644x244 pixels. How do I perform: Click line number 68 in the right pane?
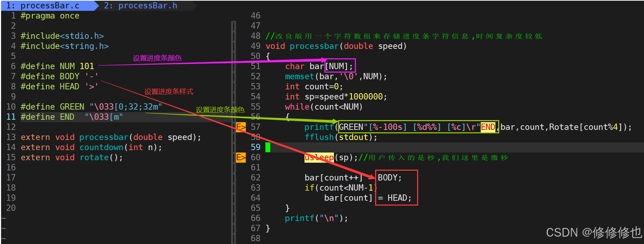coord(256,238)
